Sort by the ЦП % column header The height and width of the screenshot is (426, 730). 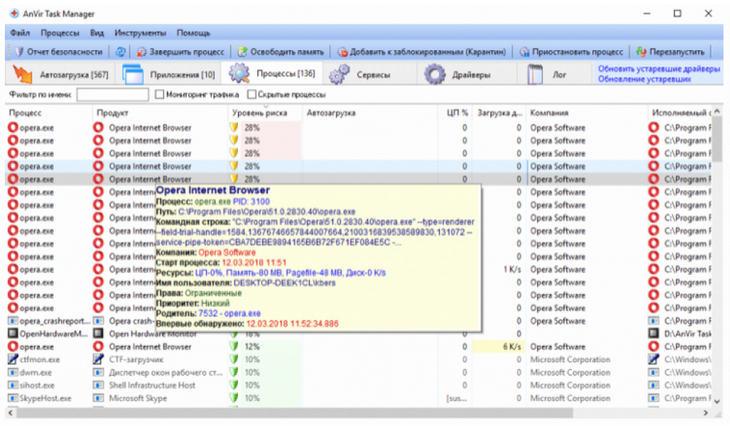[x=457, y=113]
